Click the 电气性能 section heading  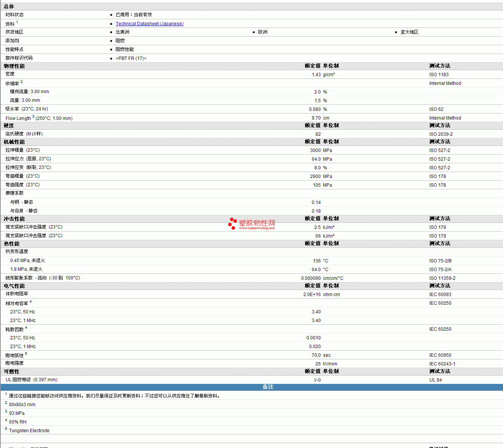pyautogui.click(x=14, y=286)
